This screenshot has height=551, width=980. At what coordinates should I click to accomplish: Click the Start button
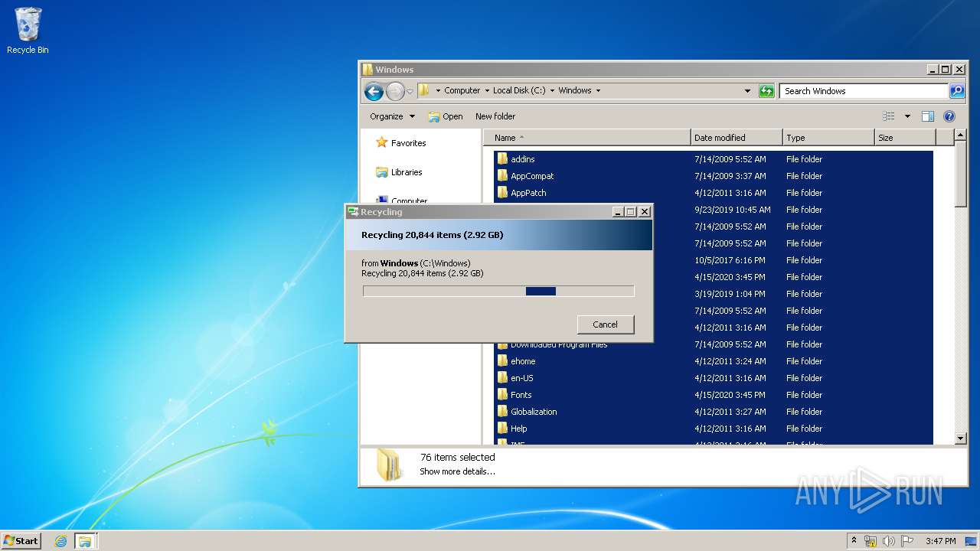click(21, 541)
